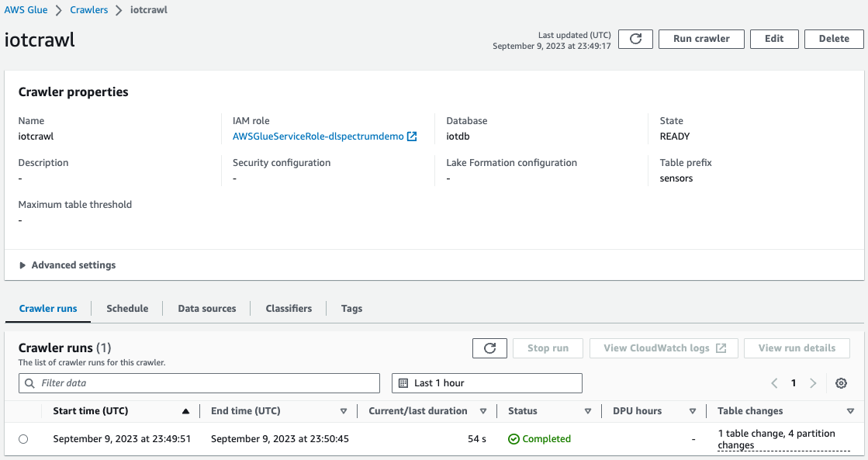
Task: Navigate to Crawlers breadcrumb
Action: 88,10
